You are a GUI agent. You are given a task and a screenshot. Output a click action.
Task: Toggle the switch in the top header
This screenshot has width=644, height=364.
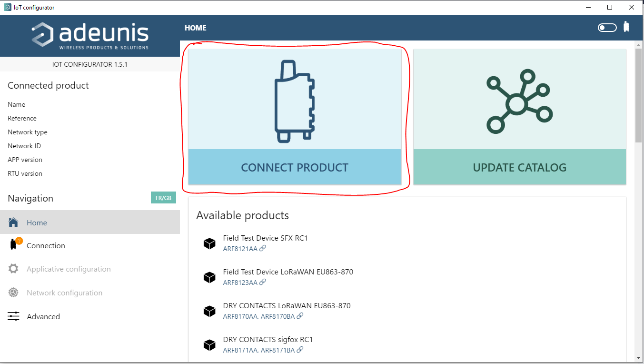pyautogui.click(x=607, y=28)
